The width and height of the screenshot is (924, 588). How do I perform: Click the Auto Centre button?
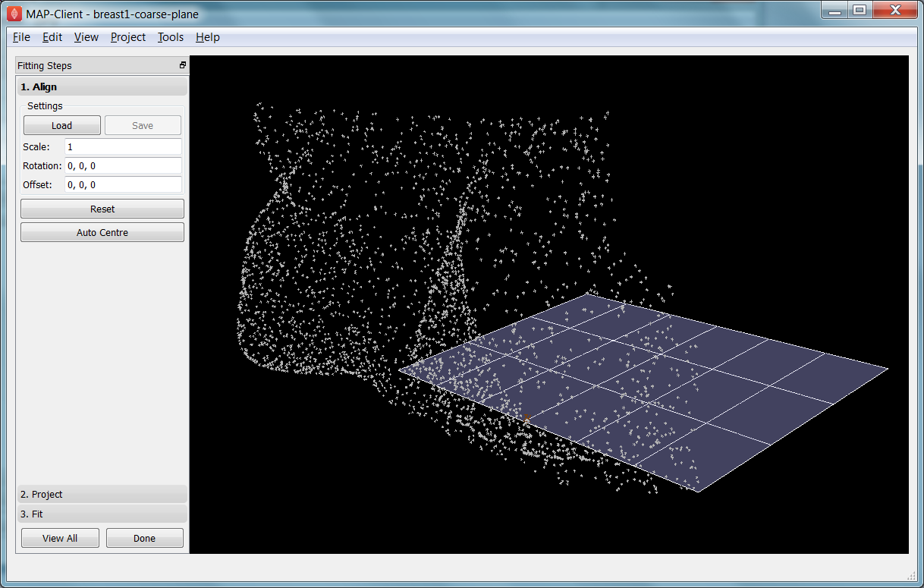[102, 232]
